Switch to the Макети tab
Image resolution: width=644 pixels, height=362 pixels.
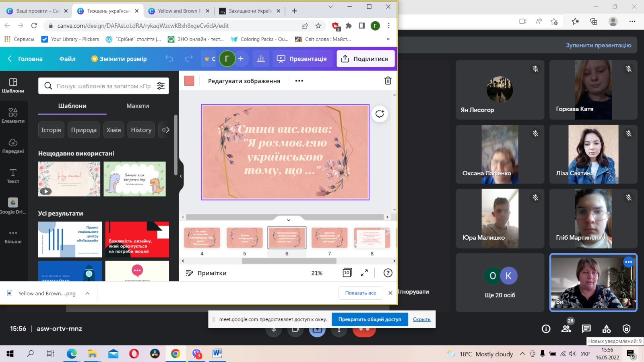pos(138,106)
